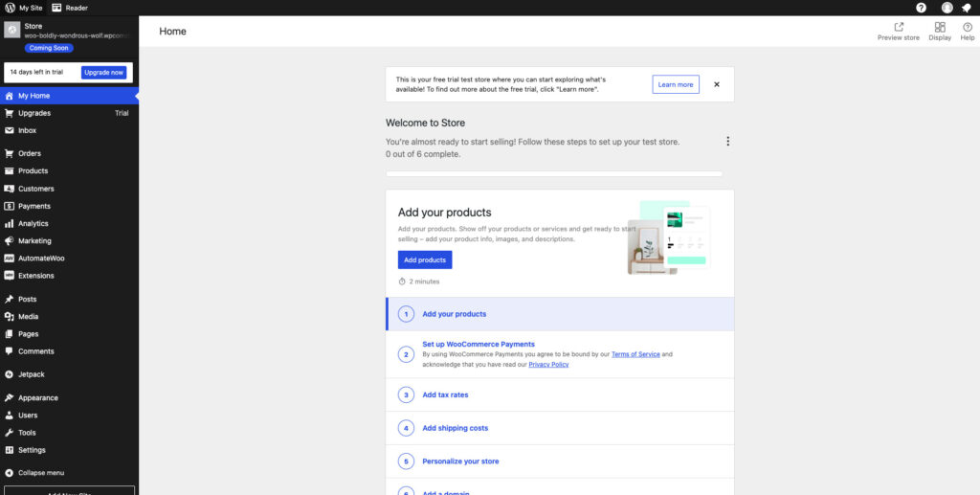Click the Add products button
This screenshot has width=980, height=495.
coord(425,260)
